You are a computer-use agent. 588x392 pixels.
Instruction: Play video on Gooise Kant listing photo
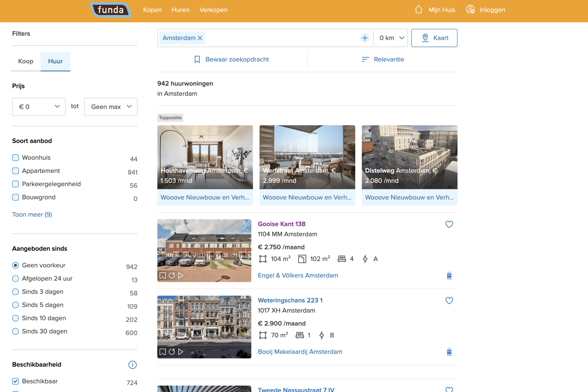[x=181, y=275]
